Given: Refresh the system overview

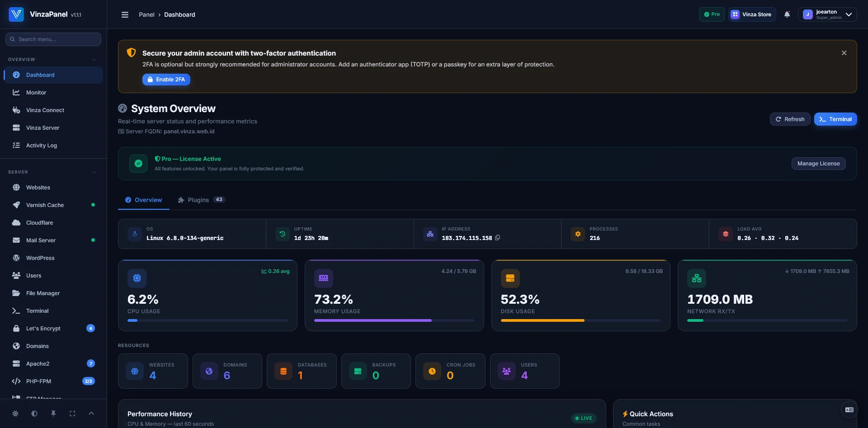Looking at the screenshot, I should point(790,119).
